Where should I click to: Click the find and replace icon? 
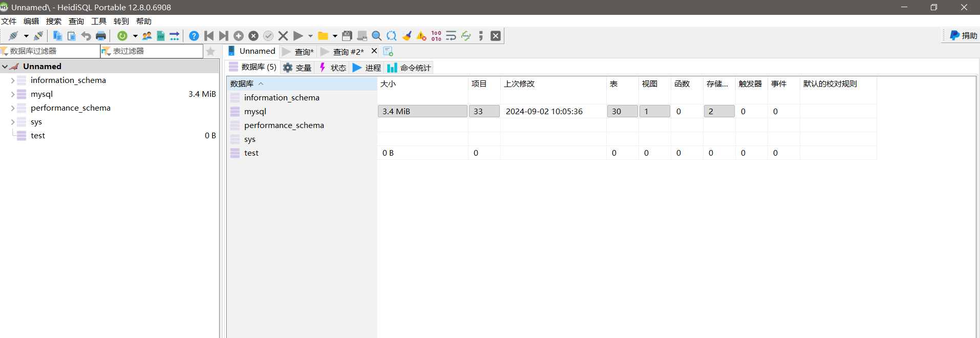click(392, 36)
